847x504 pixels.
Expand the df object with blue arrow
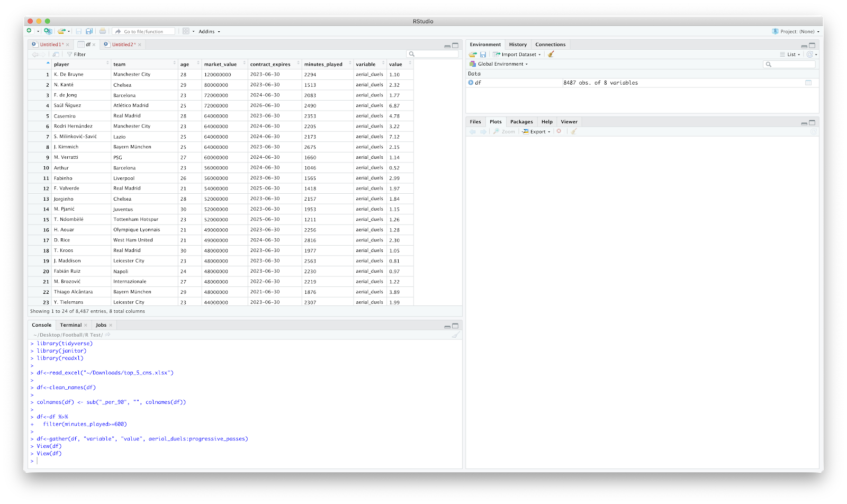[x=471, y=83]
